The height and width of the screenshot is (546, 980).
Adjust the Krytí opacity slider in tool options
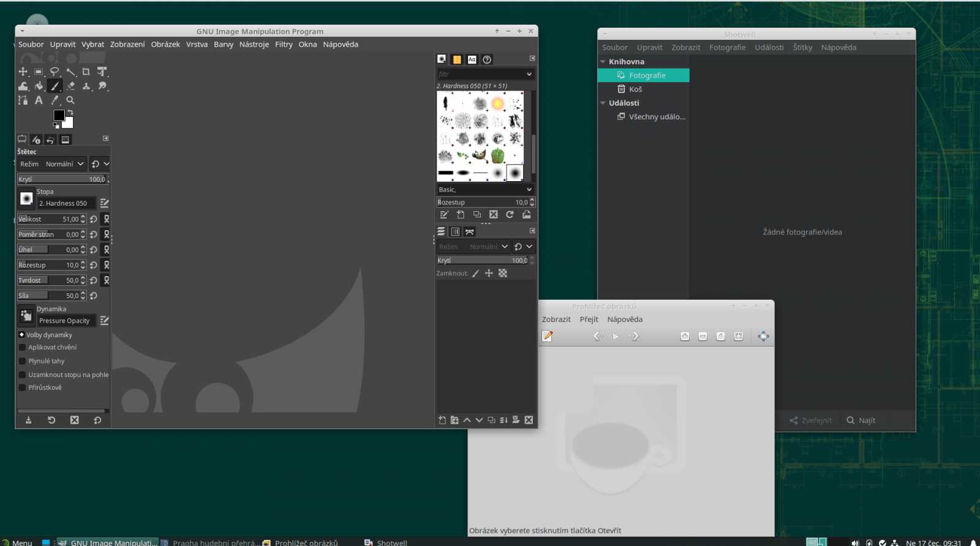pos(62,179)
